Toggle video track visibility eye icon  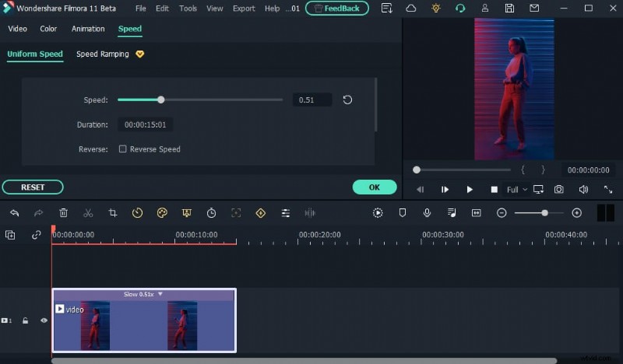[44, 320]
